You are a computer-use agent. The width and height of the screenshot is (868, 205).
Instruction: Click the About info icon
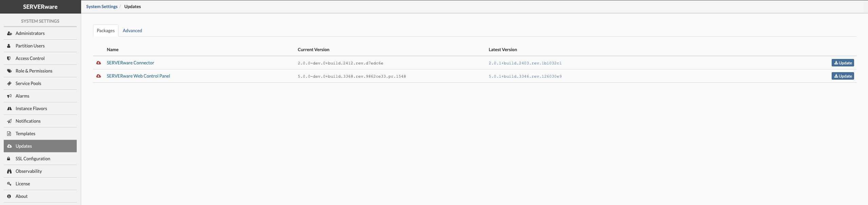9,196
